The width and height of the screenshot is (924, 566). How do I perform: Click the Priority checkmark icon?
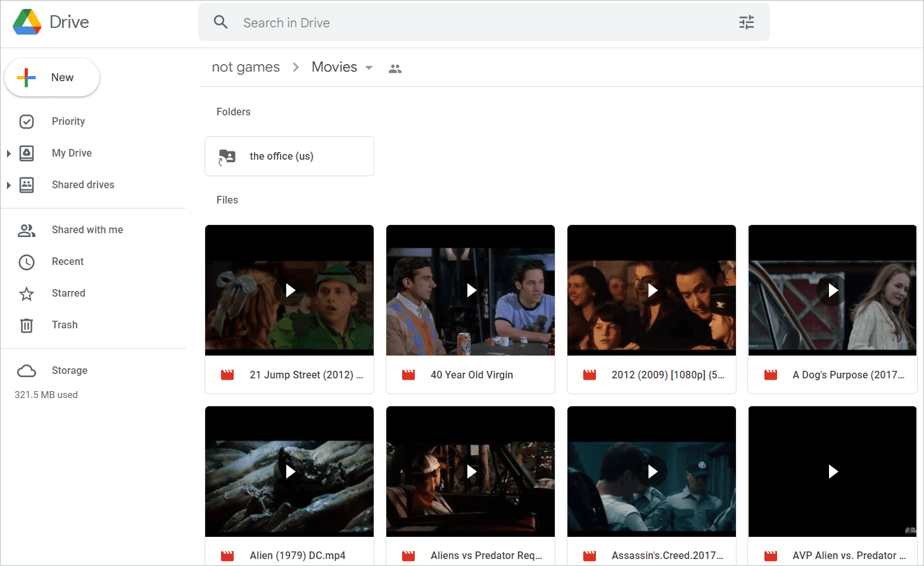pyautogui.click(x=27, y=122)
